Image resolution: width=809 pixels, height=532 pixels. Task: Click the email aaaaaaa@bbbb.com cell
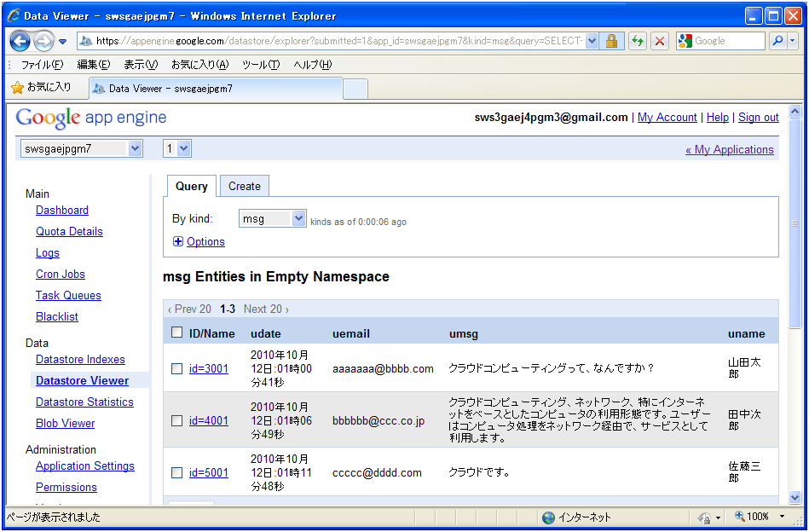[x=383, y=369]
